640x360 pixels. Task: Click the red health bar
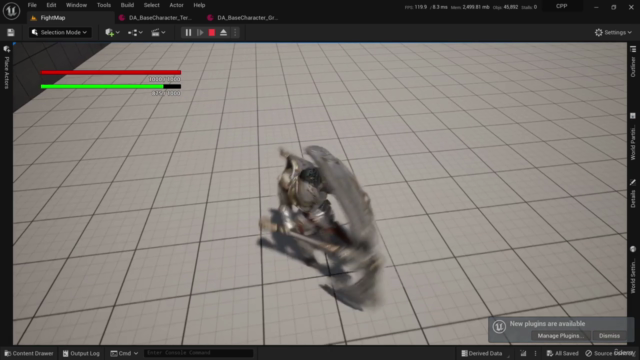click(111, 72)
